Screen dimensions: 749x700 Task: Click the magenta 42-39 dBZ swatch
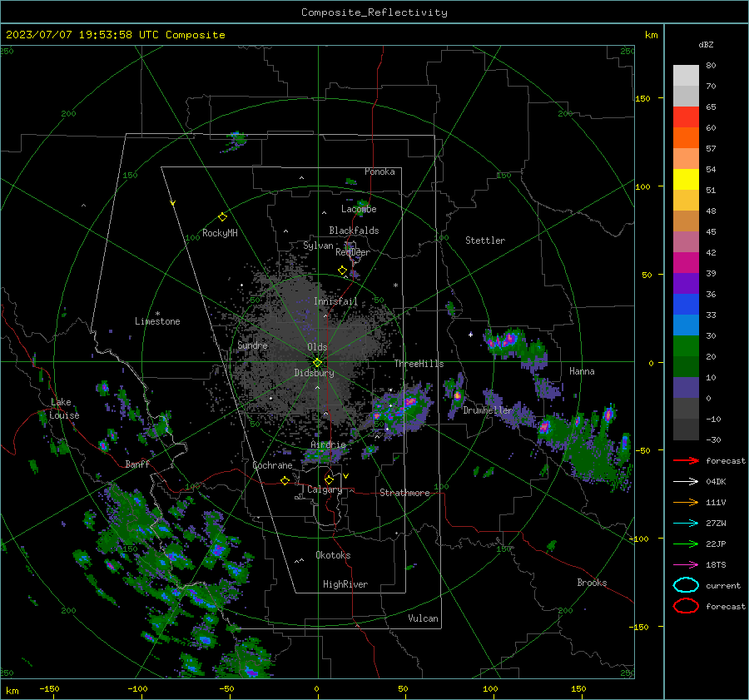pos(686,263)
